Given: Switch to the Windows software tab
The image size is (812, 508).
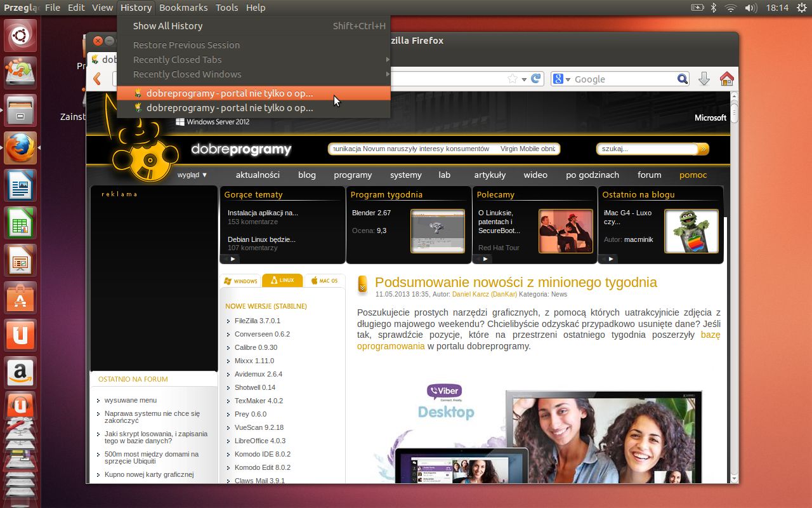Looking at the screenshot, I should click(x=240, y=281).
